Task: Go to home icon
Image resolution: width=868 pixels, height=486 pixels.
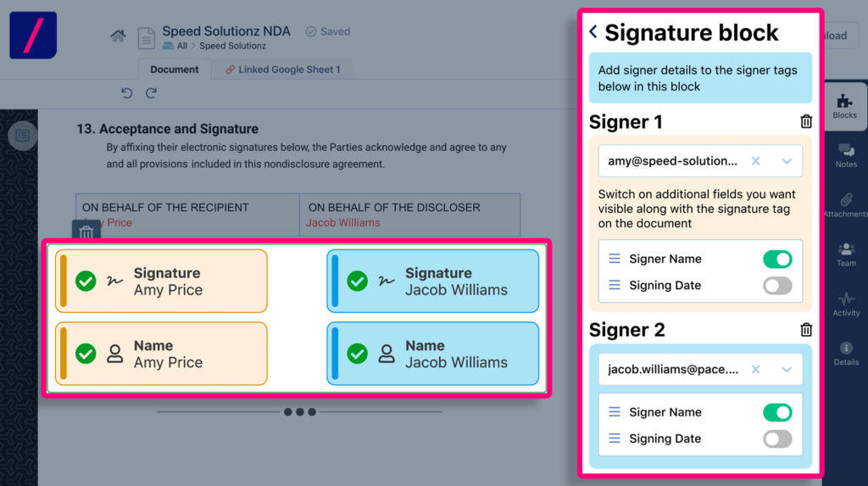Action: pos(118,36)
